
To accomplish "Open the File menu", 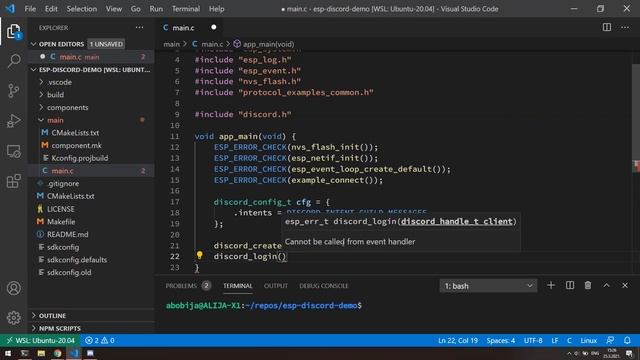I will (30, 9).
